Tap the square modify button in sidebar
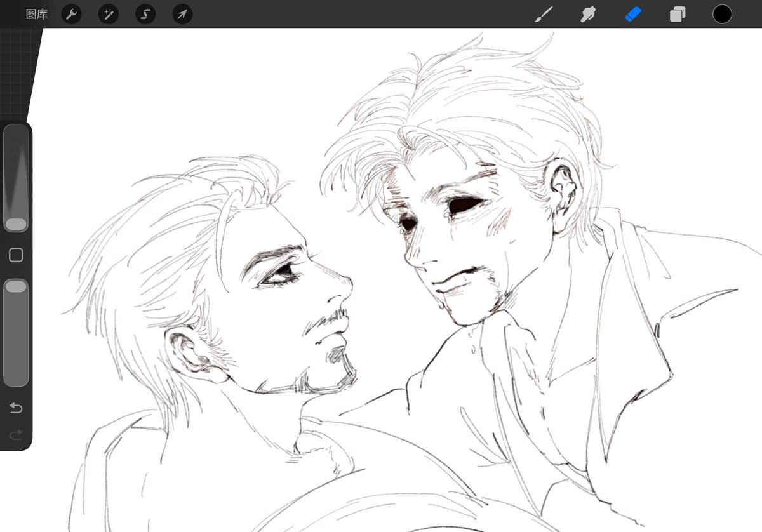The height and width of the screenshot is (532, 762). pyautogui.click(x=16, y=255)
